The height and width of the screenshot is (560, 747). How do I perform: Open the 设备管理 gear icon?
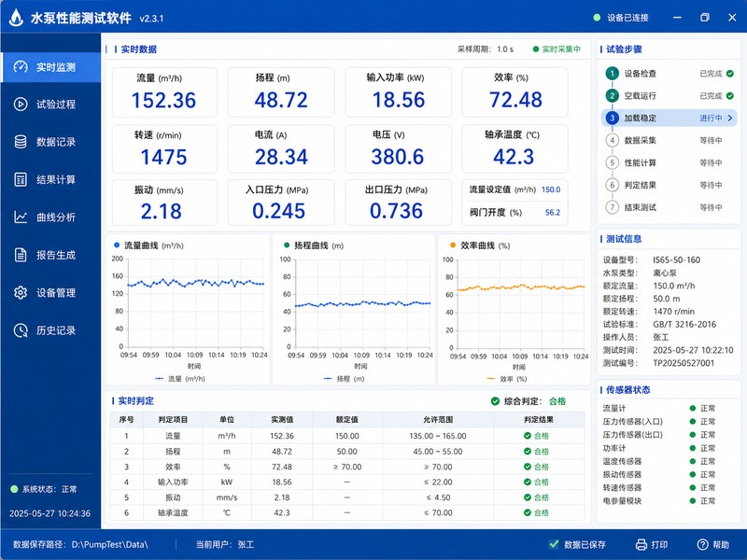[x=21, y=292]
